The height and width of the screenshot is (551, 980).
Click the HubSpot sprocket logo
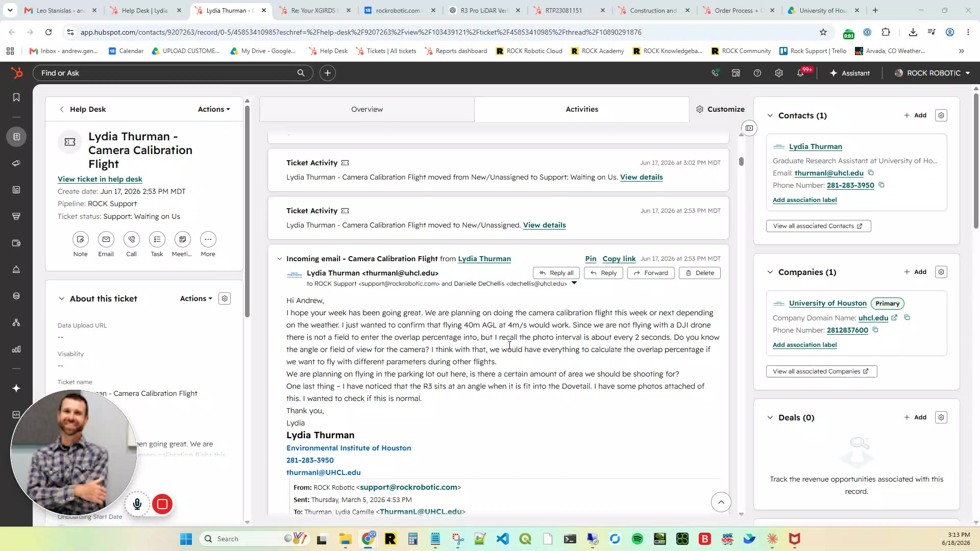[x=17, y=73]
